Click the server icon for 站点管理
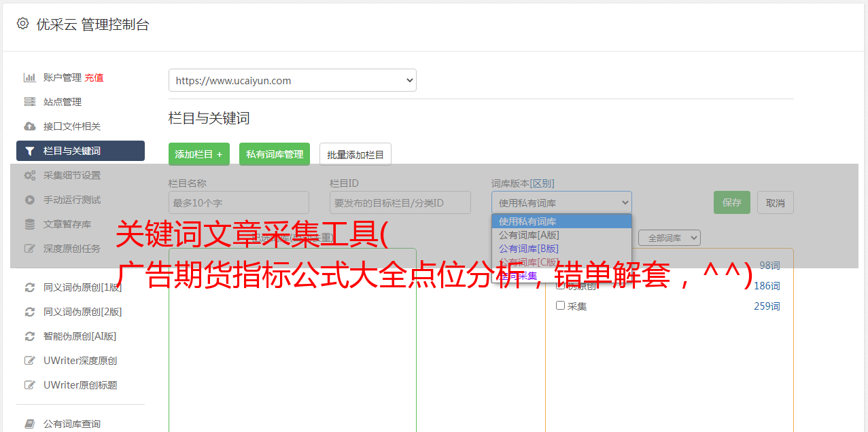Screen dimensions: 868x432 (30, 102)
